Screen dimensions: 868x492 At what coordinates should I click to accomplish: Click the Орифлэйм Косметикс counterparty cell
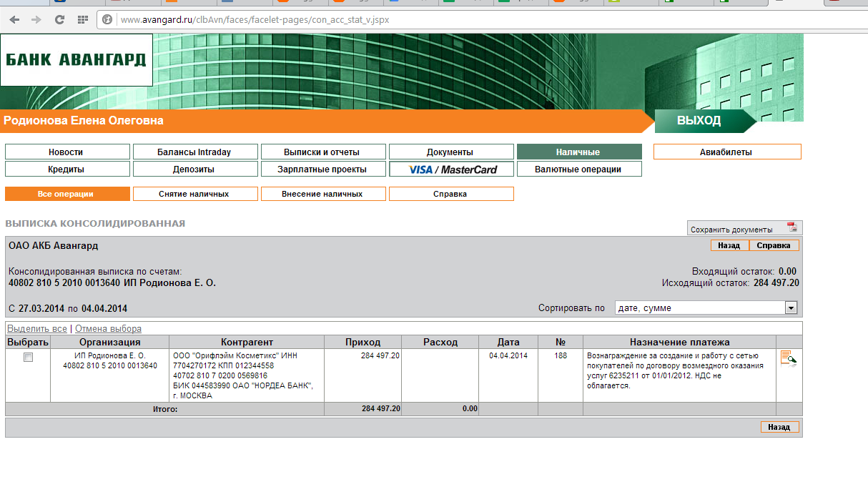247,375
